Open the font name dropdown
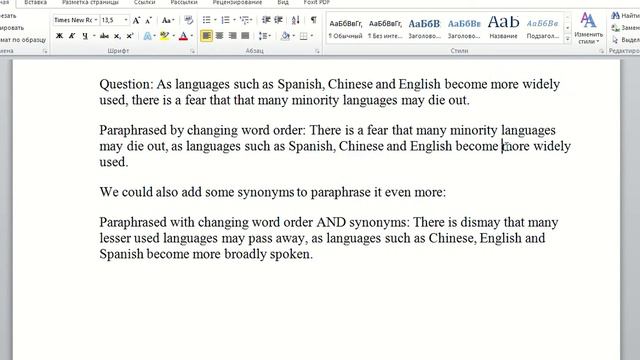The width and height of the screenshot is (640, 360). (96, 20)
